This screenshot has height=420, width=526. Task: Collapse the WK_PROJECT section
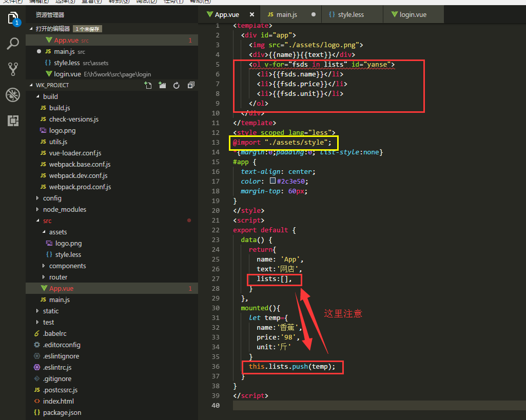coord(31,85)
